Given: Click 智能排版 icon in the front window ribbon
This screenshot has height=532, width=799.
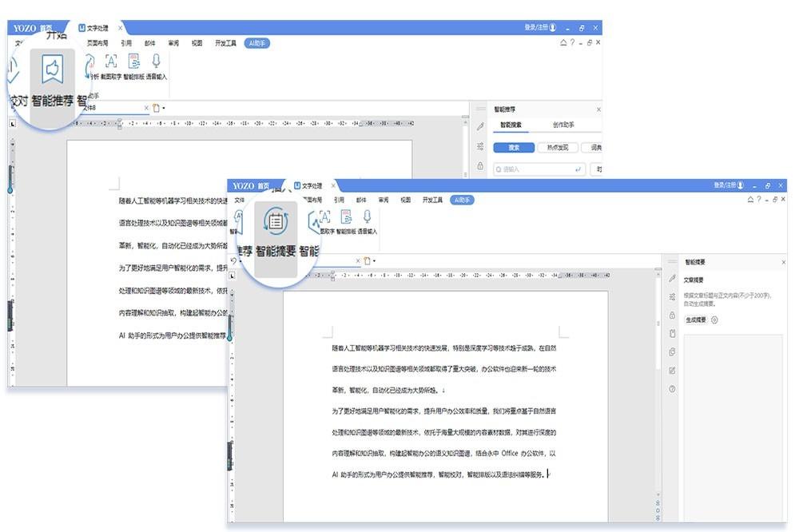Looking at the screenshot, I should [x=346, y=217].
